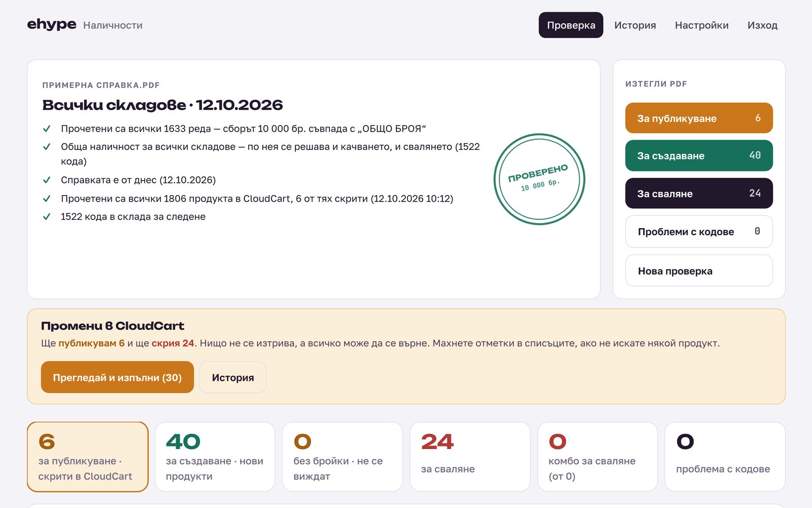Click Изход to log out
Screen dimensions: 812x508
click(762, 25)
